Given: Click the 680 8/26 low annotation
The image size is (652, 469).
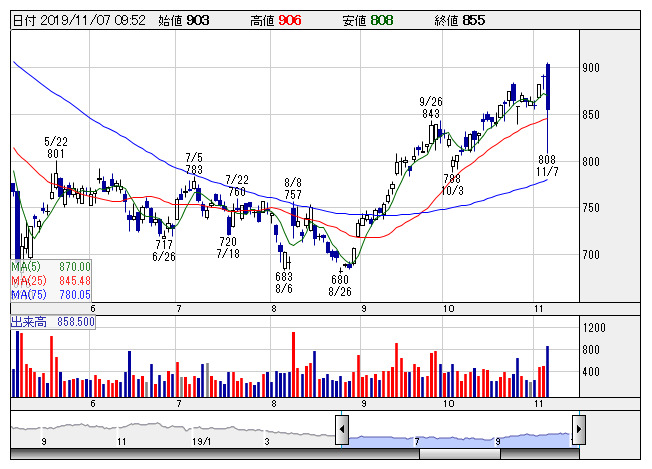Looking at the screenshot, I should [x=340, y=286].
